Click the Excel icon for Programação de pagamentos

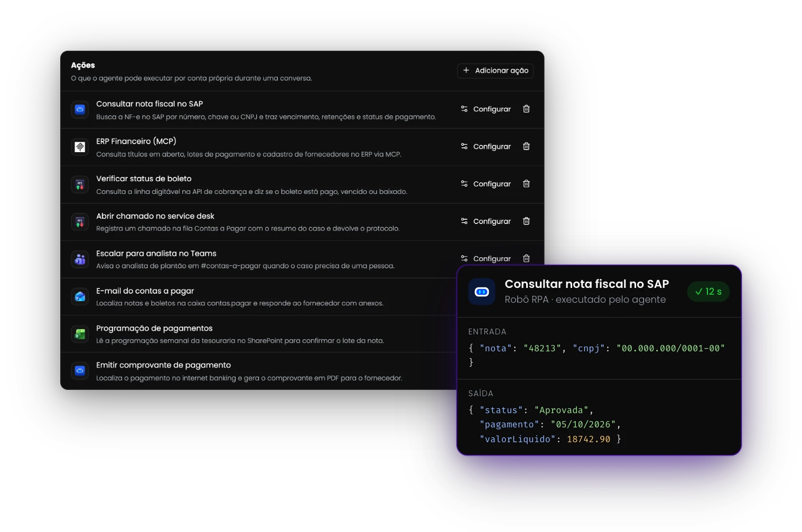tap(80, 334)
